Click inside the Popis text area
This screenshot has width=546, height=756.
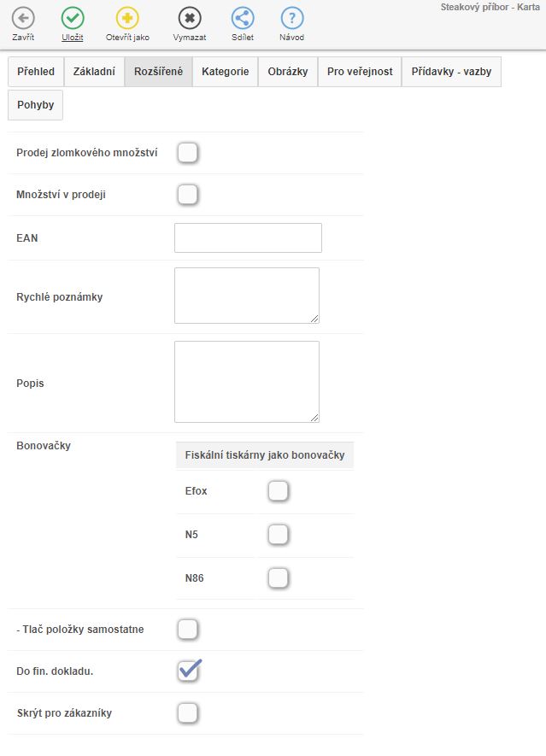click(247, 382)
